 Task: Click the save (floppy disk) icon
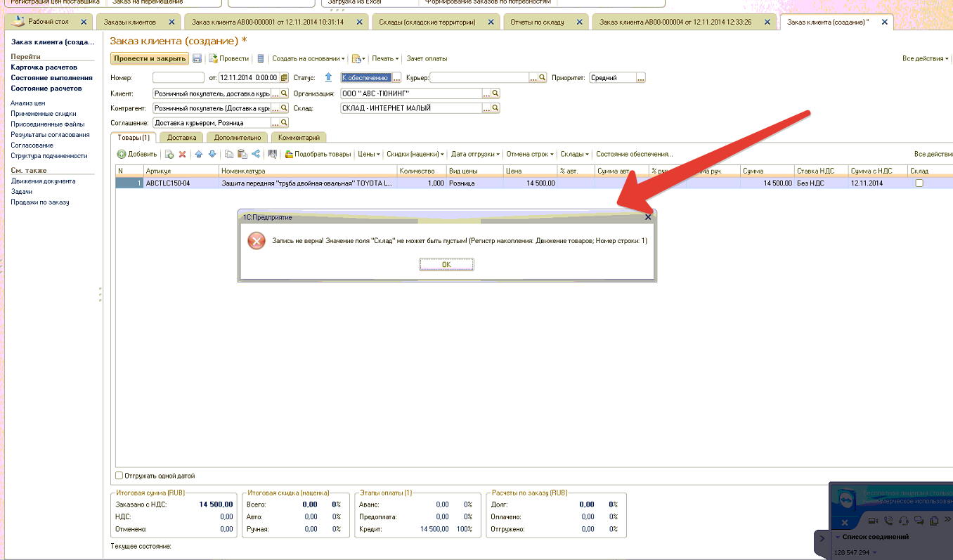[x=197, y=59]
